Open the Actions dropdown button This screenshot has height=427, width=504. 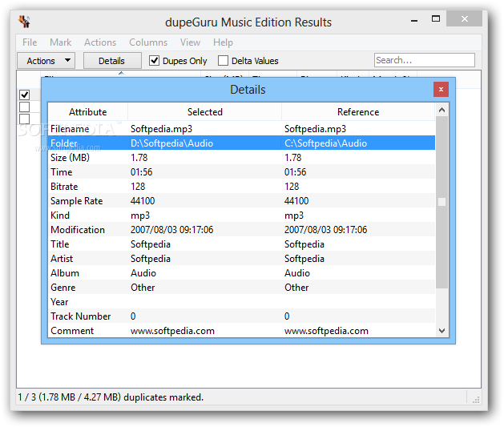click(46, 61)
